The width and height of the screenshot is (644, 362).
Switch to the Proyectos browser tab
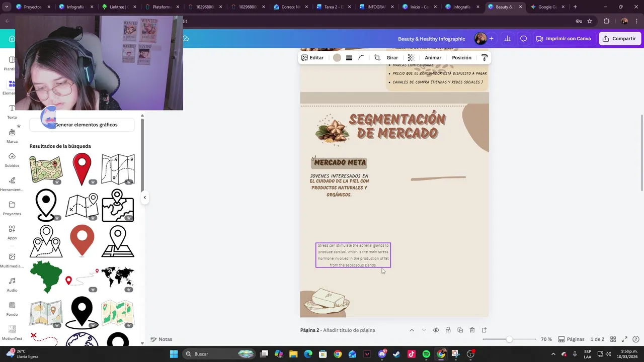(33, 7)
